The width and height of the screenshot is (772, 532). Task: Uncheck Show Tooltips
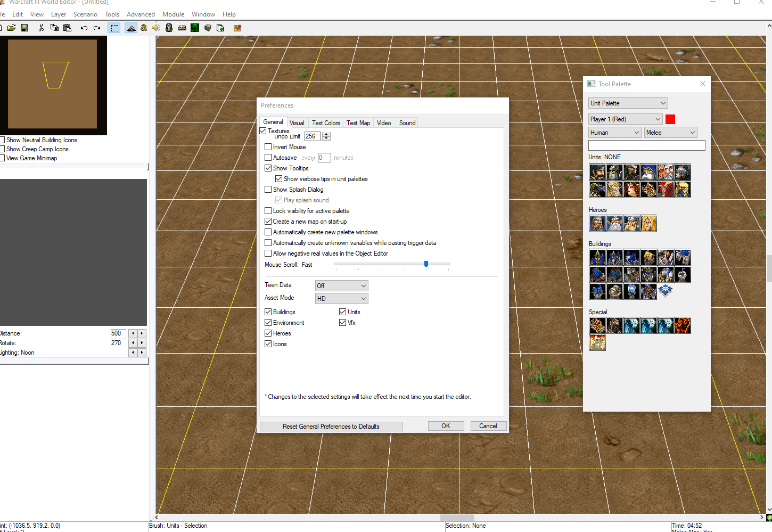click(268, 168)
